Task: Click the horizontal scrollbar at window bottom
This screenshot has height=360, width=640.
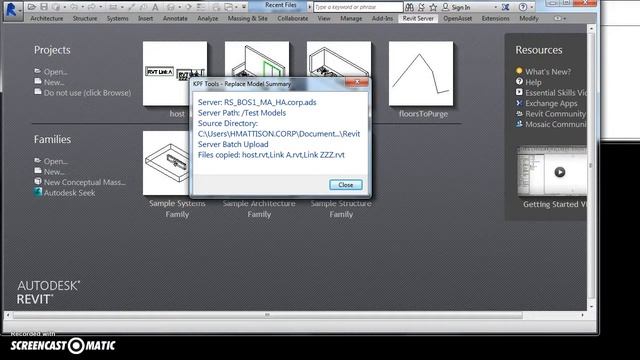Action: click(x=267, y=315)
